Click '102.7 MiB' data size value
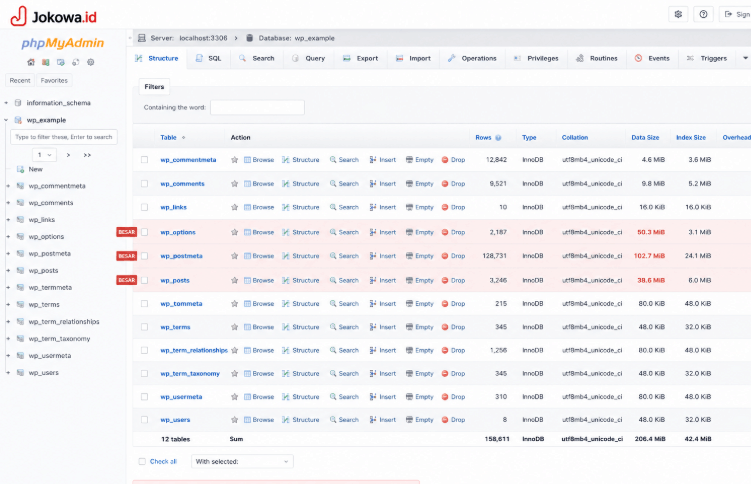This screenshot has width=751, height=484. [649, 256]
